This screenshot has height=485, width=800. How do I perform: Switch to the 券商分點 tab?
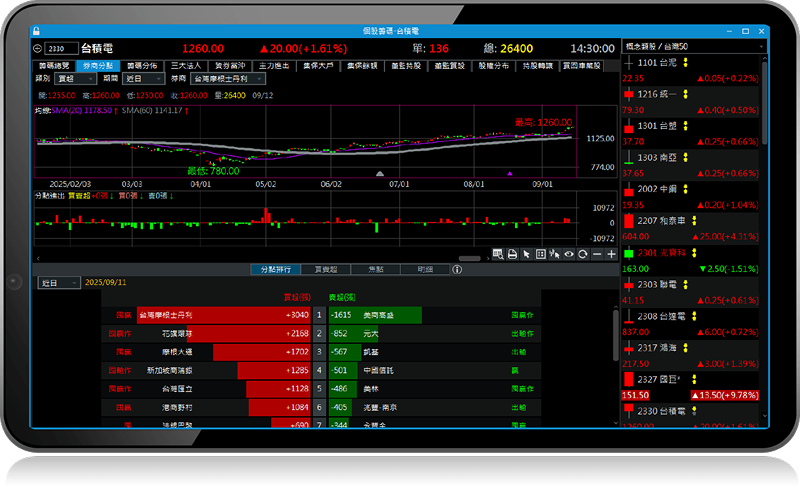(x=98, y=66)
